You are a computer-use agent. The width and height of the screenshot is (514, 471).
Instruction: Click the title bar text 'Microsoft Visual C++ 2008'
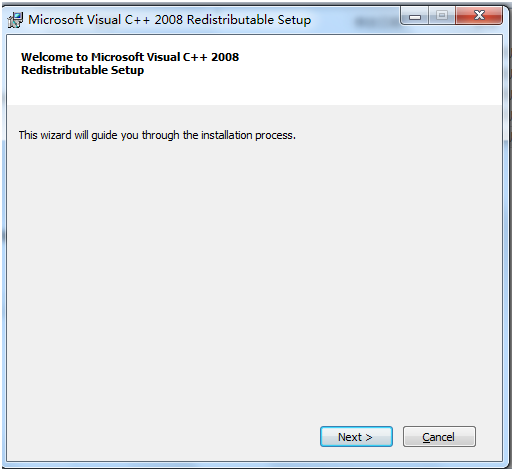point(105,20)
